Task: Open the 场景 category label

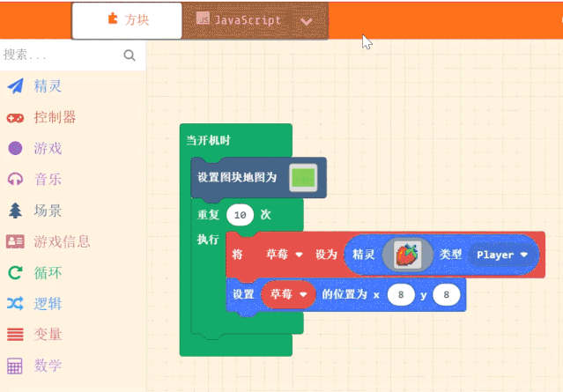Action: pyautogui.click(x=48, y=211)
